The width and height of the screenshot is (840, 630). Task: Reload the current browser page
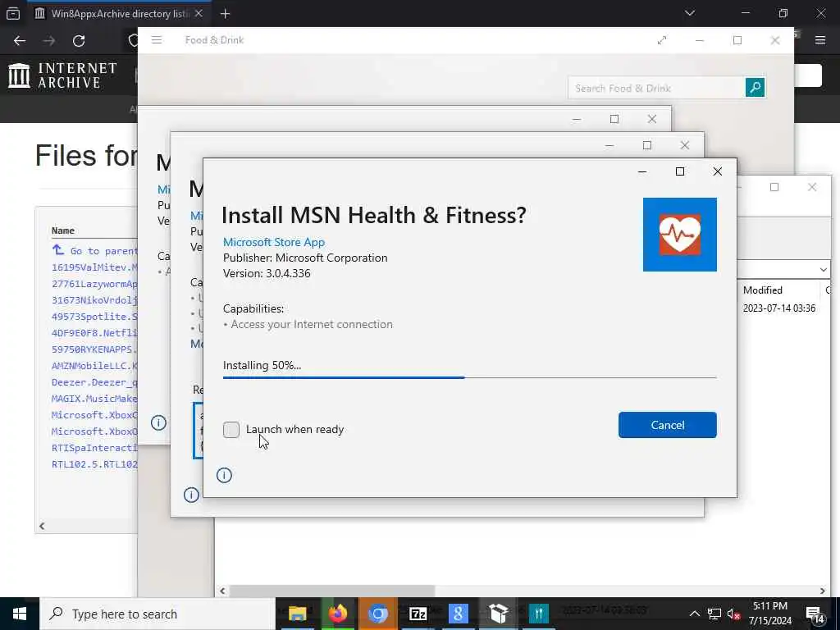point(79,41)
